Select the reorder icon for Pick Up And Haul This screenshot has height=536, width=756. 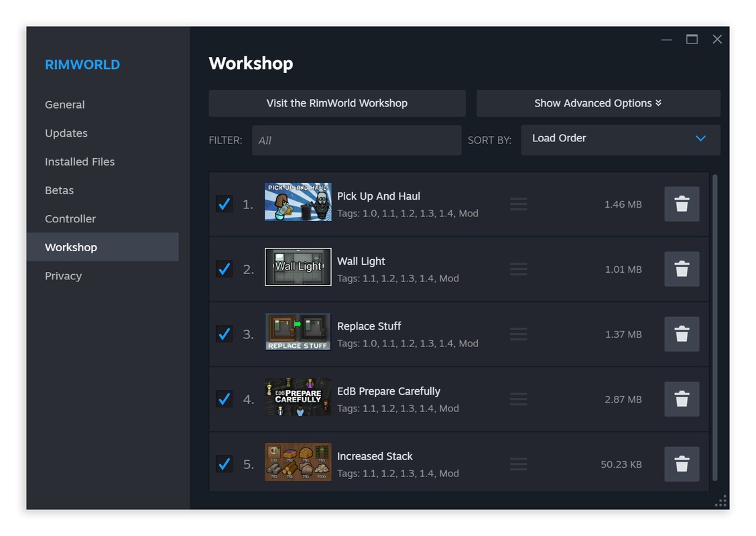point(518,204)
